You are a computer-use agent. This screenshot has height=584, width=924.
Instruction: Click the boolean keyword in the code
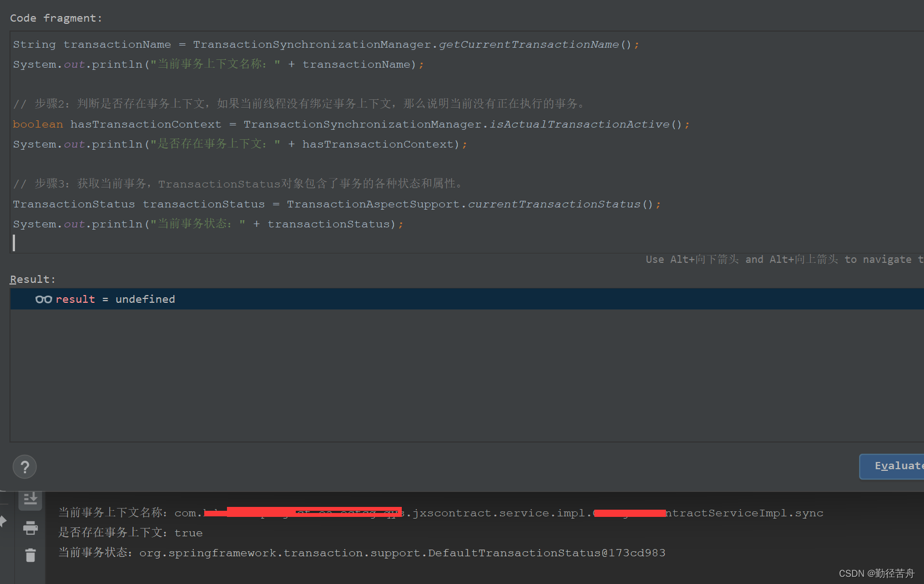tap(38, 124)
